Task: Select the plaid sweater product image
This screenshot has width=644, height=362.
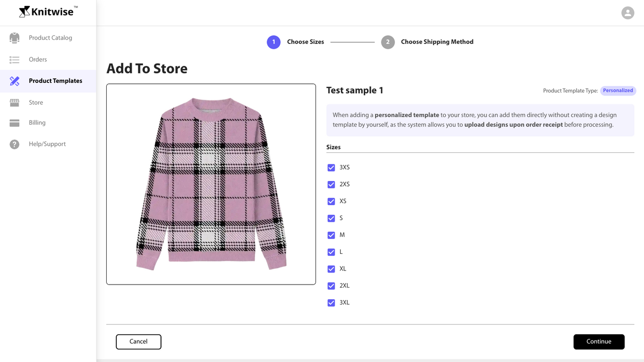Action: click(211, 184)
